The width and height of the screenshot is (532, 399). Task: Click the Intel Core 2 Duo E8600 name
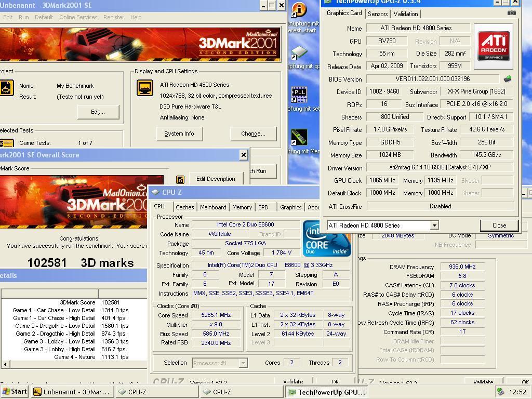pyautogui.click(x=246, y=224)
